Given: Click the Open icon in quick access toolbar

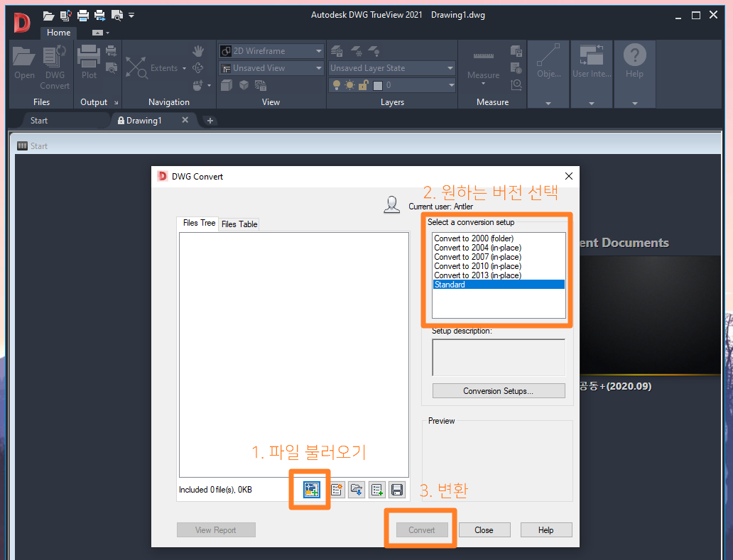Looking at the screenshot, I should [x=48, y=16].
